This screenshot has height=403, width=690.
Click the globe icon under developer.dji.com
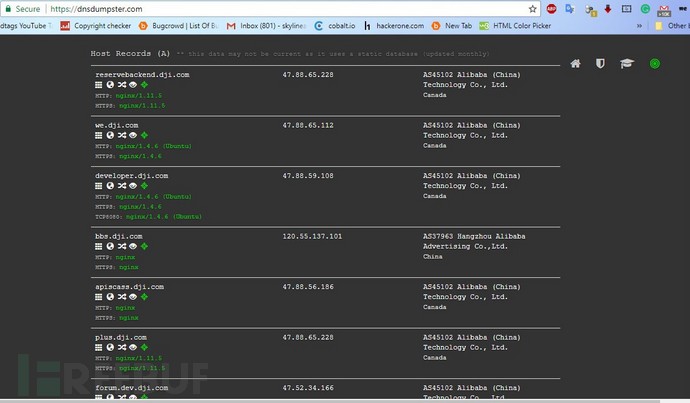click(110, 186)
